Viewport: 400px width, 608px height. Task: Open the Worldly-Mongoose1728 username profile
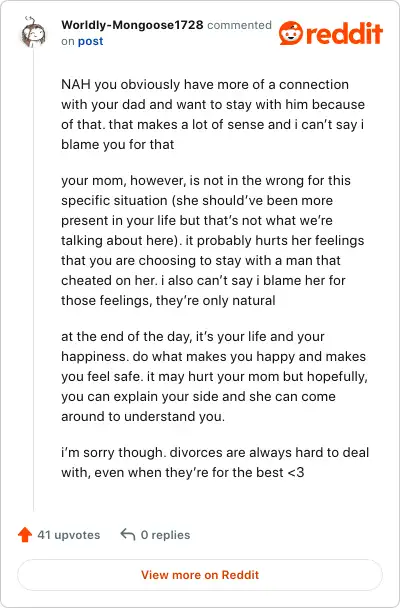(x=132, y=25)
